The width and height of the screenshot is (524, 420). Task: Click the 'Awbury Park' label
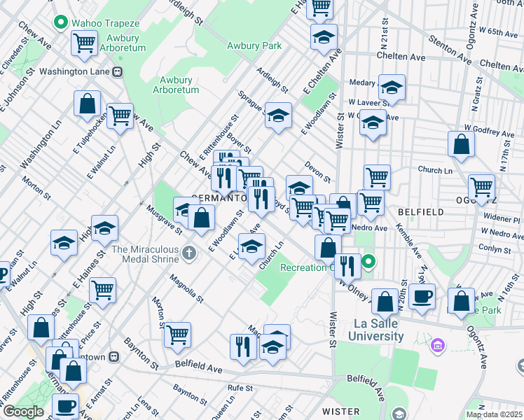click(254, 45)
